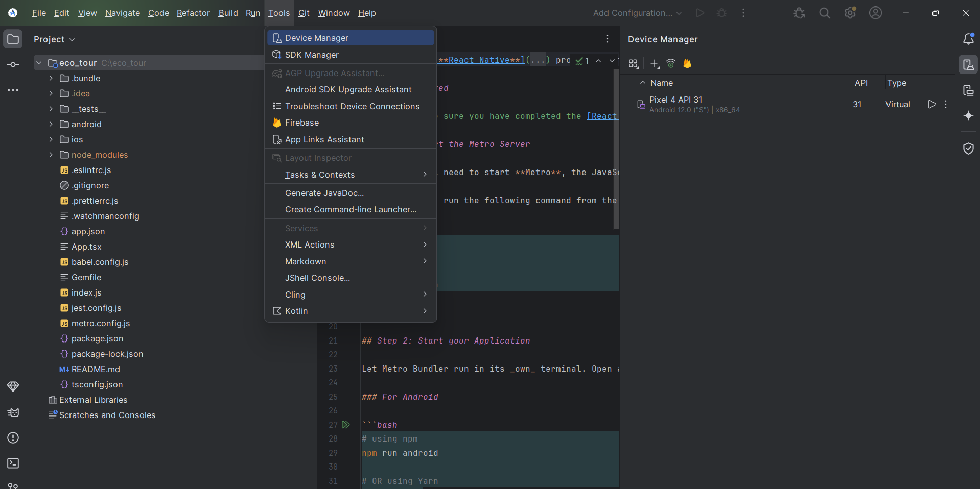This screenshot has height=489, width=980.
Task: Click the editor vertical scrollbar
Action: [616, 149]
